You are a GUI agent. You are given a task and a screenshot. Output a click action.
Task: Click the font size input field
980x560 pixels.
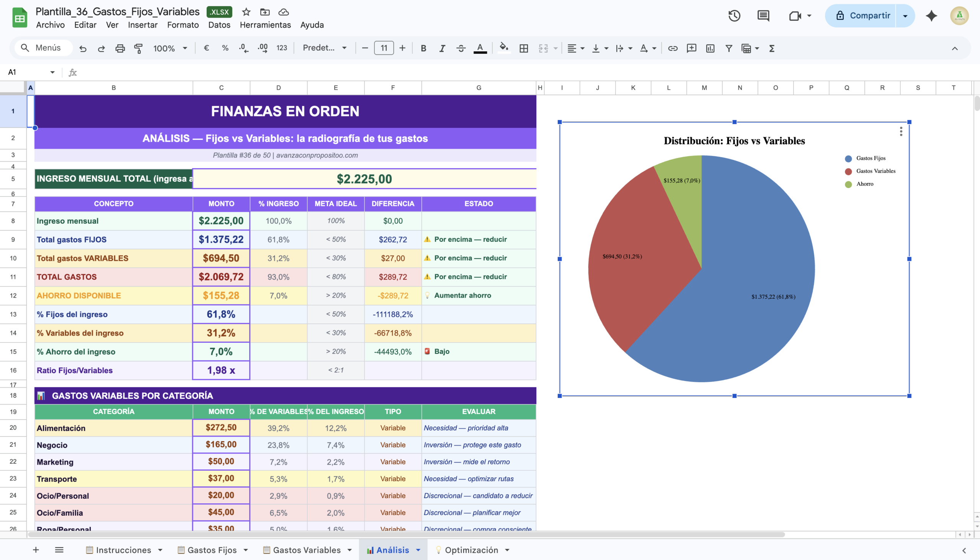384,48
